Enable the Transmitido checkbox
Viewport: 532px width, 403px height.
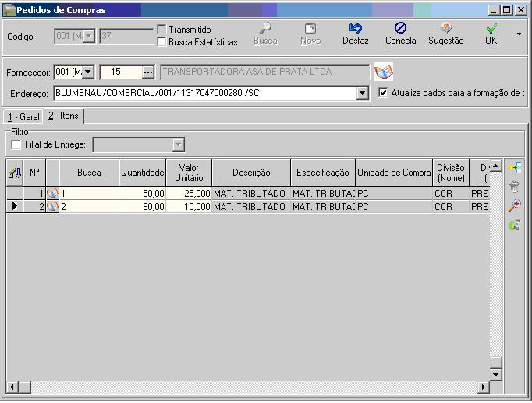pos(162,30)
